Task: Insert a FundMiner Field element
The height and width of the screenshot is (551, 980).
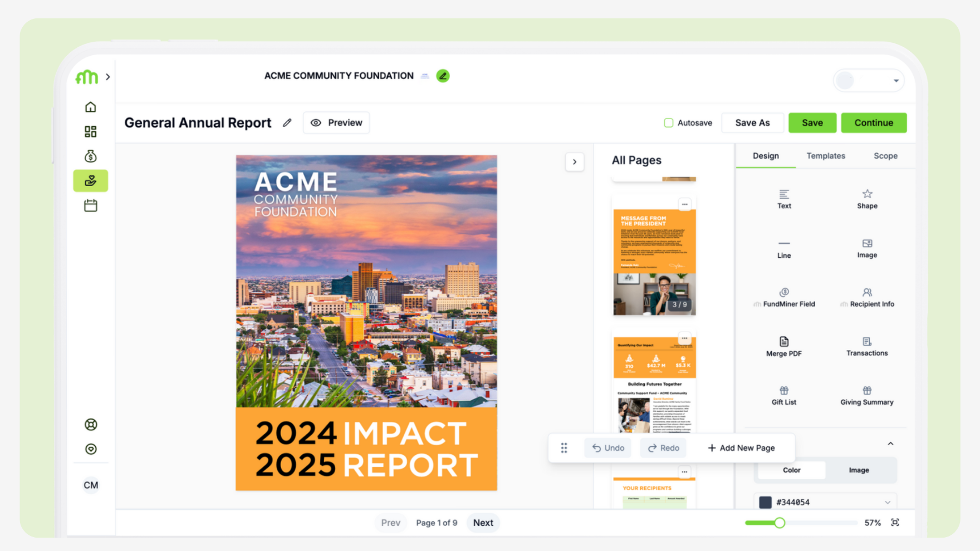Action: pyautogui.click(x=784, y=297)
